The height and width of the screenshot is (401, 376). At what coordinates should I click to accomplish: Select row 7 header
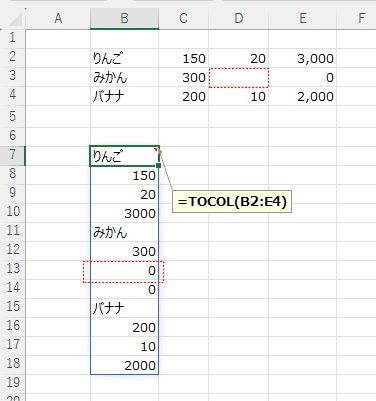pos(13,155)
